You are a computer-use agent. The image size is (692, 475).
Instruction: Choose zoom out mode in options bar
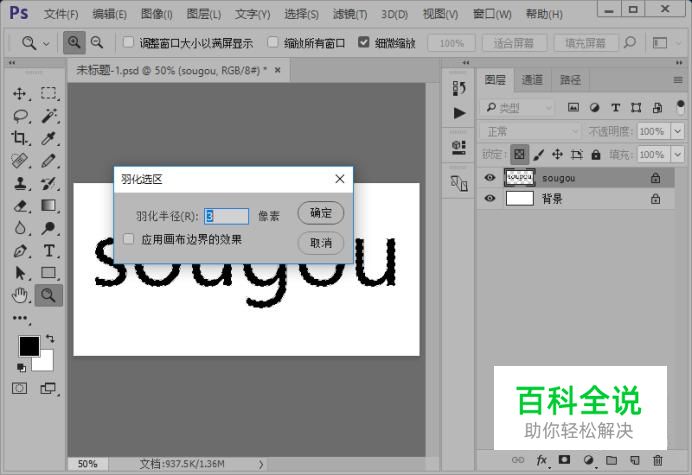tap(97, 43)
